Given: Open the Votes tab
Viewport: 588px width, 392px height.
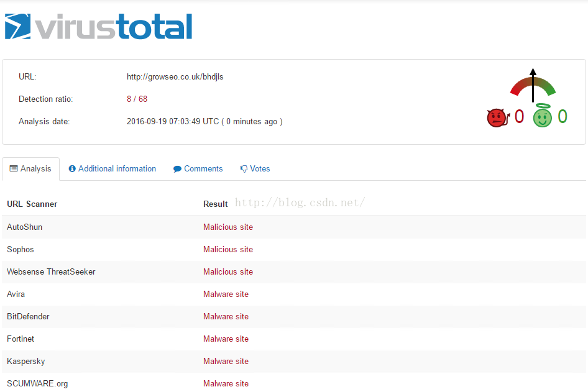Looking at the screenshot, I should tap(255, 168).
